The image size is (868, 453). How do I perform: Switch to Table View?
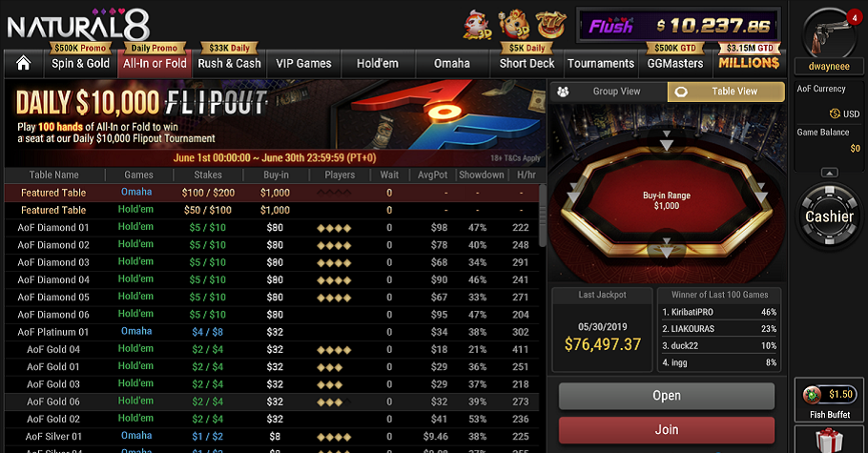pos(726,92)
